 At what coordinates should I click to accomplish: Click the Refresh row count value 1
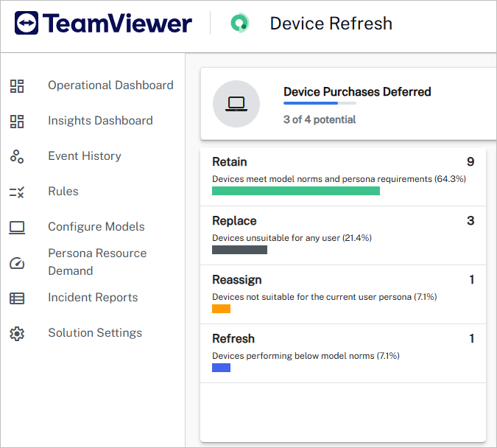pos(472,338)
